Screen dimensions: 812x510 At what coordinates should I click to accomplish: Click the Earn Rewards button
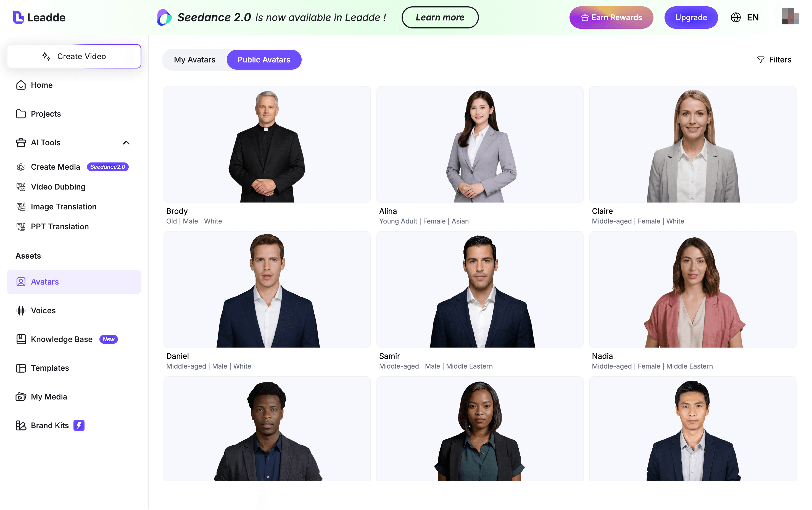click(x=611, y=17)
